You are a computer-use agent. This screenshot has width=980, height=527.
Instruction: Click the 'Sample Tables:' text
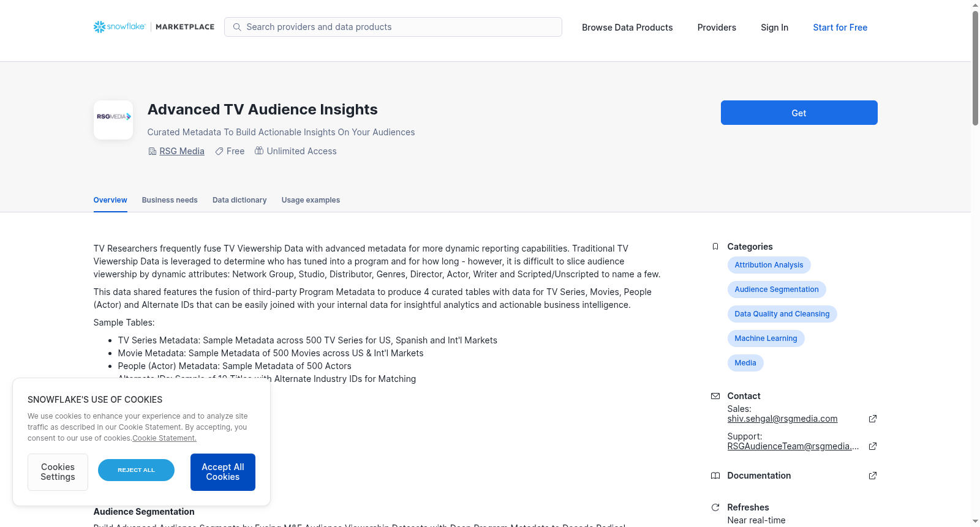(x=124, y=323)
